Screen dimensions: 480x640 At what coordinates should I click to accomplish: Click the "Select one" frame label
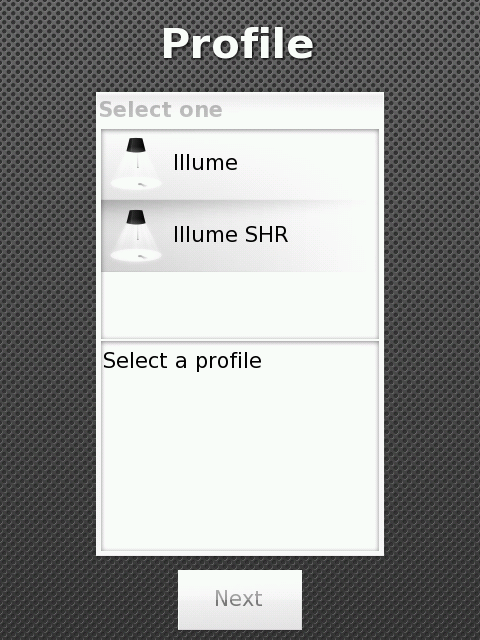161,110
